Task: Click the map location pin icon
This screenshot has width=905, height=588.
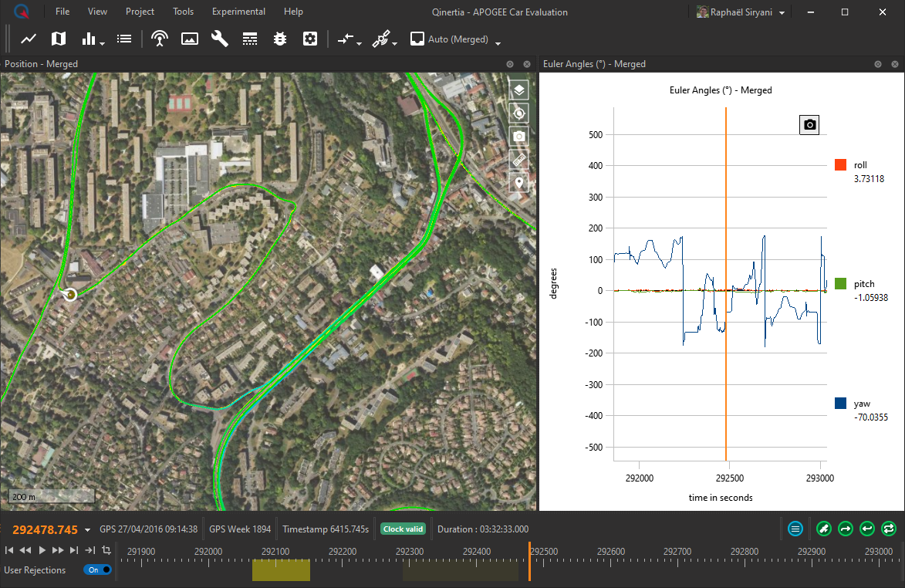Action: tap(519, 184)
